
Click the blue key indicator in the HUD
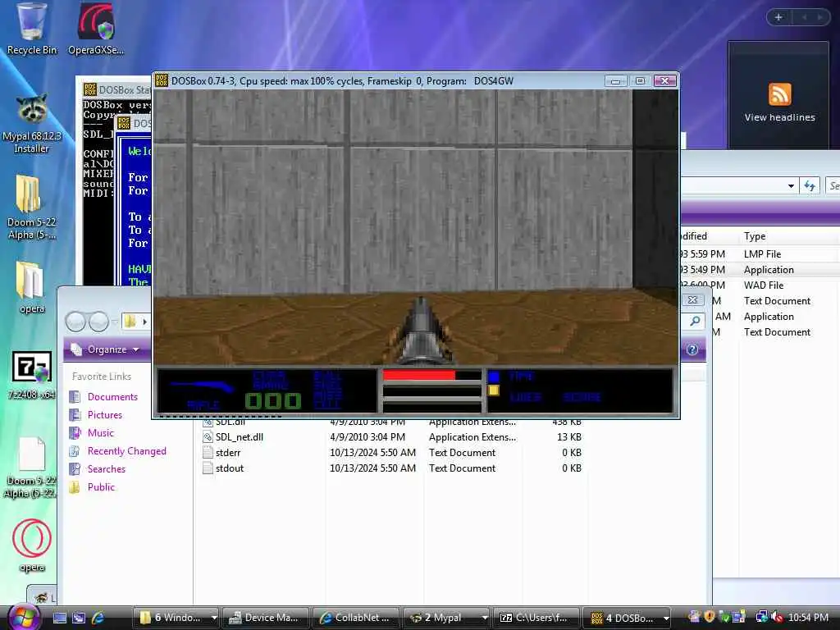pyautogui.click(x=493, y=376)
